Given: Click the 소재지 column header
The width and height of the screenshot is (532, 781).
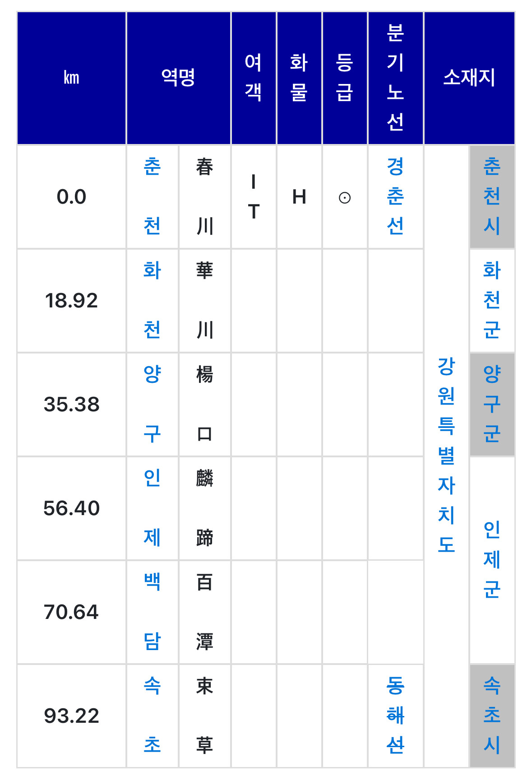Looking at the screenshot, I should coord(469,78).
